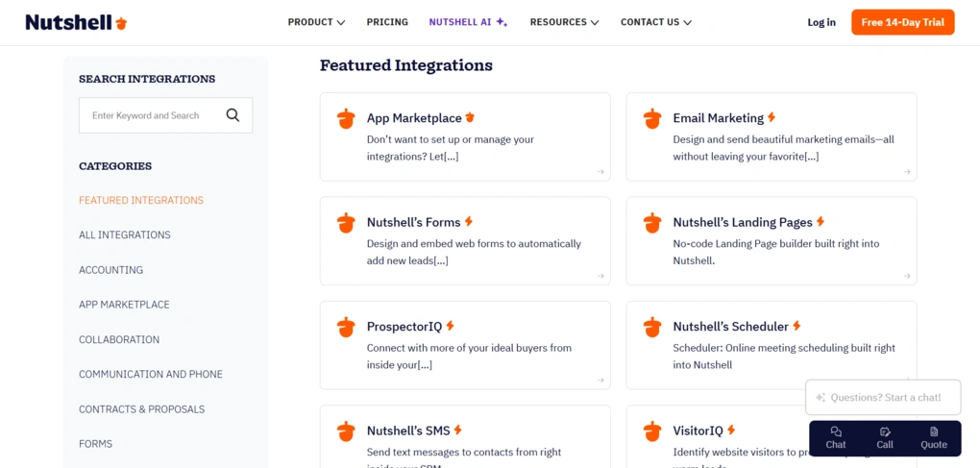Click the Nutshell logo in header

[76, 22]
